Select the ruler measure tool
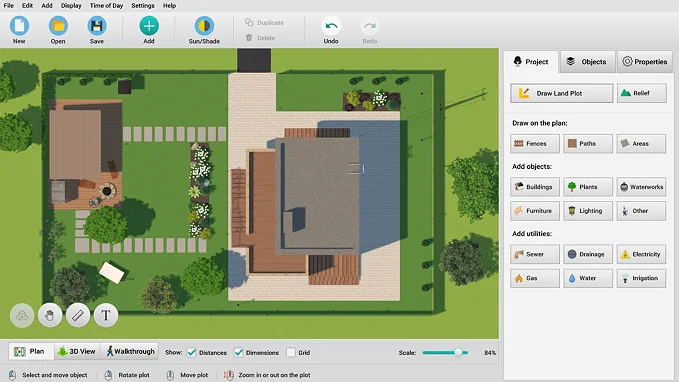The image size is (679, 382). click(x=78, y=315)
